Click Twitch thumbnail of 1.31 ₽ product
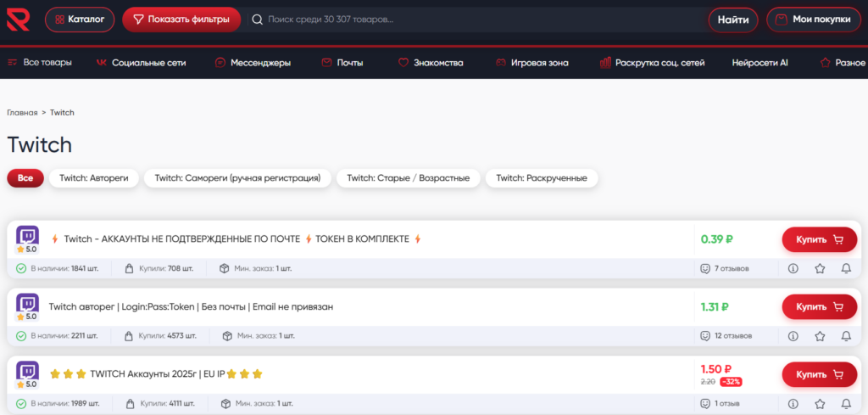This screenshot has width=868, height=415. [27, 303]
